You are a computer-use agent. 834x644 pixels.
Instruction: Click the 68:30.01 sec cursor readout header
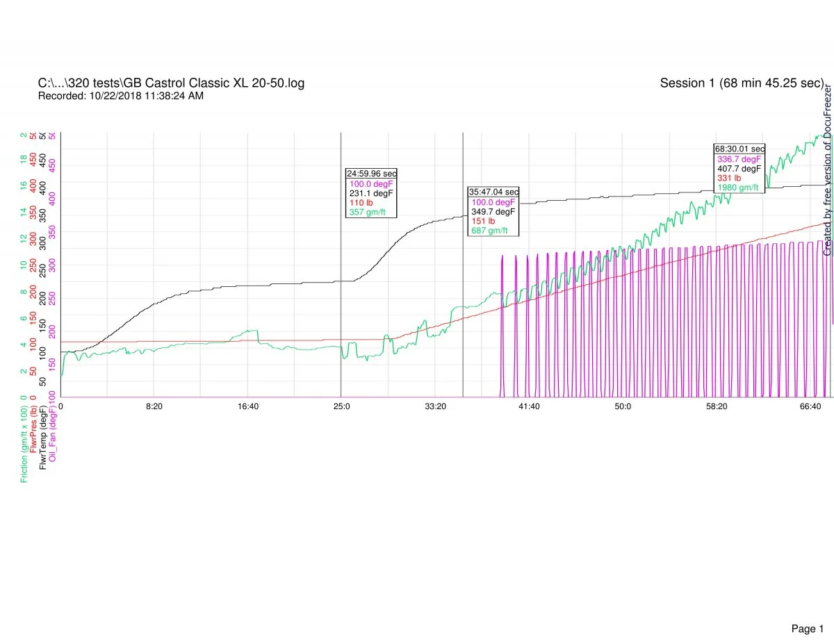point(739,149)
